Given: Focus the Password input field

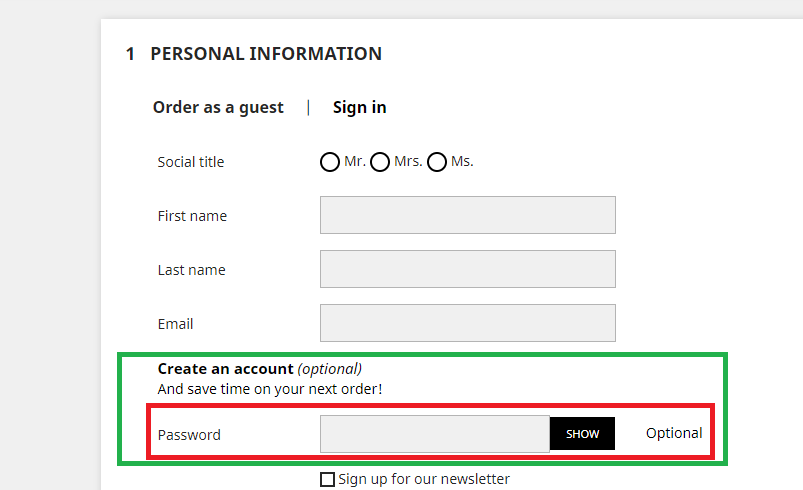Looking at the screenshot, I should tap(434, 434).
